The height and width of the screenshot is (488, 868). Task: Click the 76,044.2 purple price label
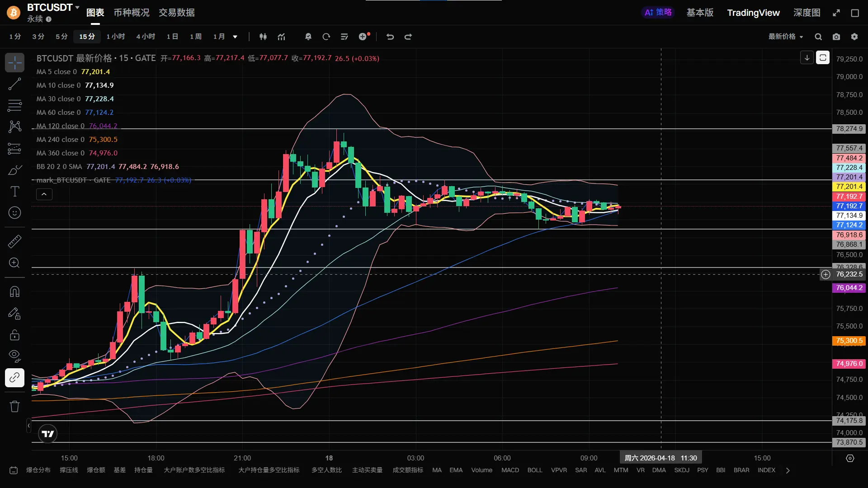[x=849, y=288]
